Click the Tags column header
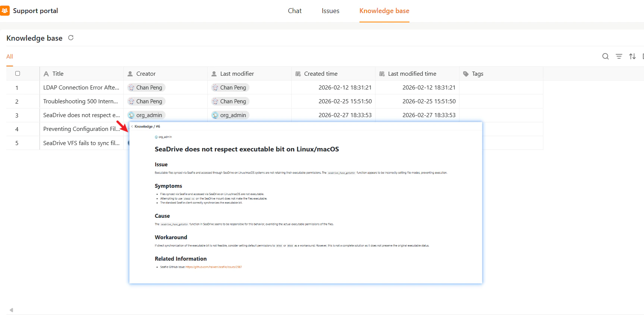The height and width of the screenshot is (317, 644). coord(501,74)
